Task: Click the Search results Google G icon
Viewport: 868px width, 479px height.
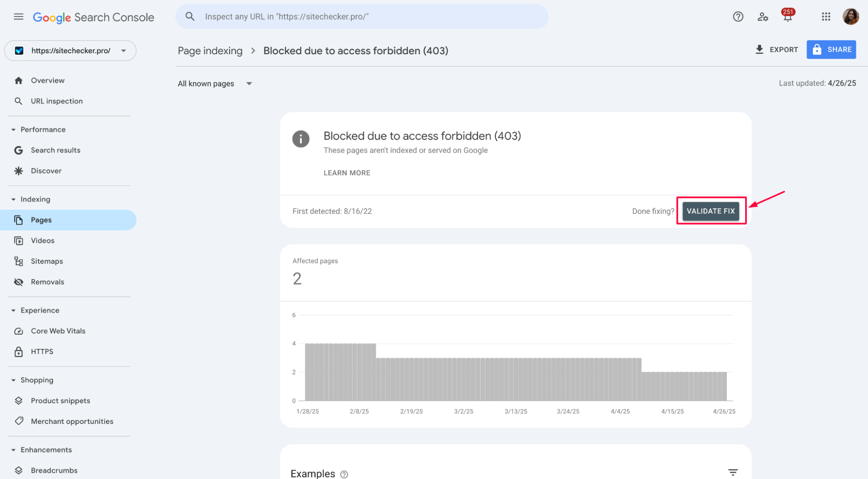Action: click(19, 150)
